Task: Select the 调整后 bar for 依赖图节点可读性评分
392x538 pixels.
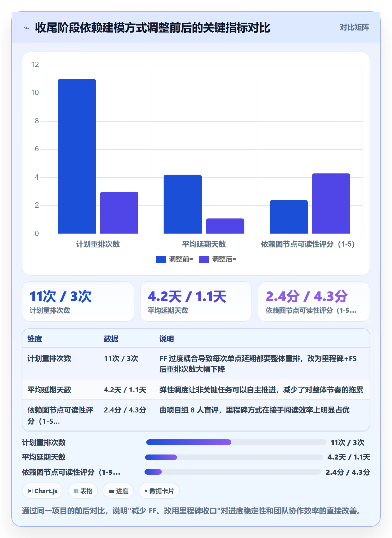Action: 331,203
